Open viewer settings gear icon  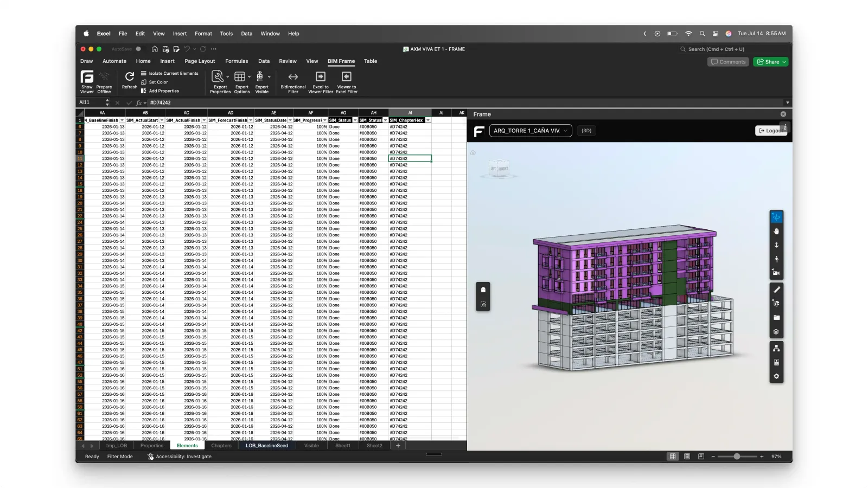pyautogui.click(x=776, y=376)
